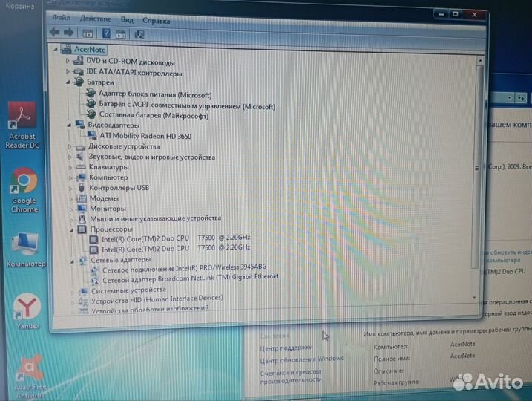Expand DVD и CD-ROM дисководы
Viewport: 532px width, 401px height.
point(68,61)
